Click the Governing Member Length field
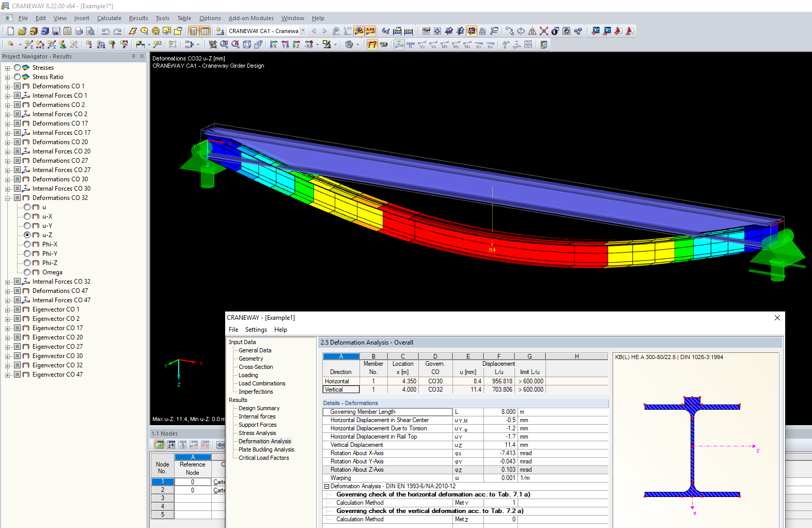The height and width of the screenshot is (528, 812). click(x=387, y=412)
